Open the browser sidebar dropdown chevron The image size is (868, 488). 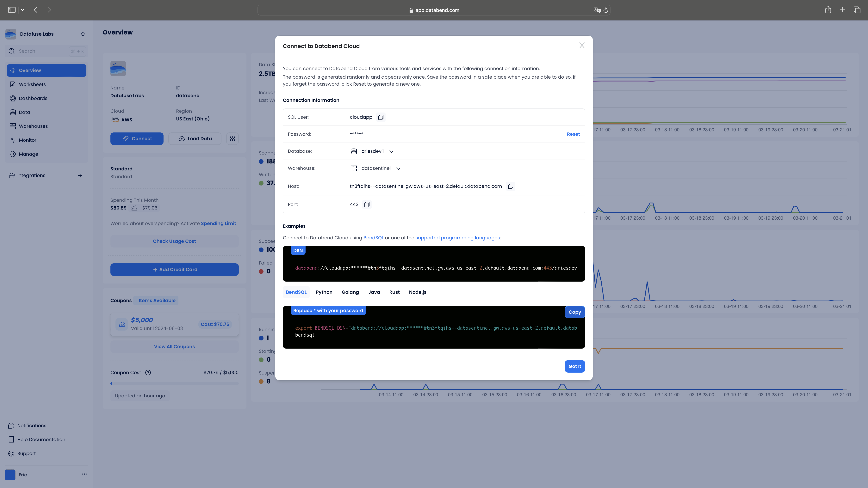[x=23, y=10]
